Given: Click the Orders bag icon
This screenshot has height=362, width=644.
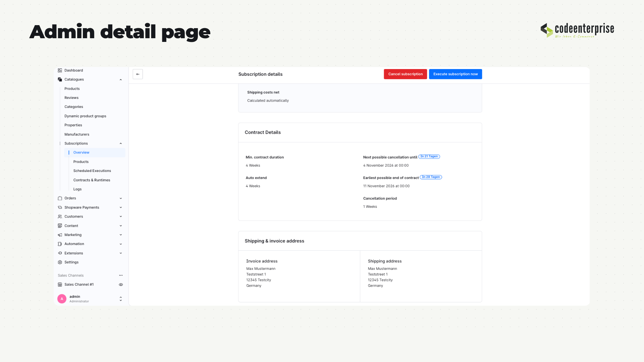Looking at the screenshot, I should click(x=60, y=198).
